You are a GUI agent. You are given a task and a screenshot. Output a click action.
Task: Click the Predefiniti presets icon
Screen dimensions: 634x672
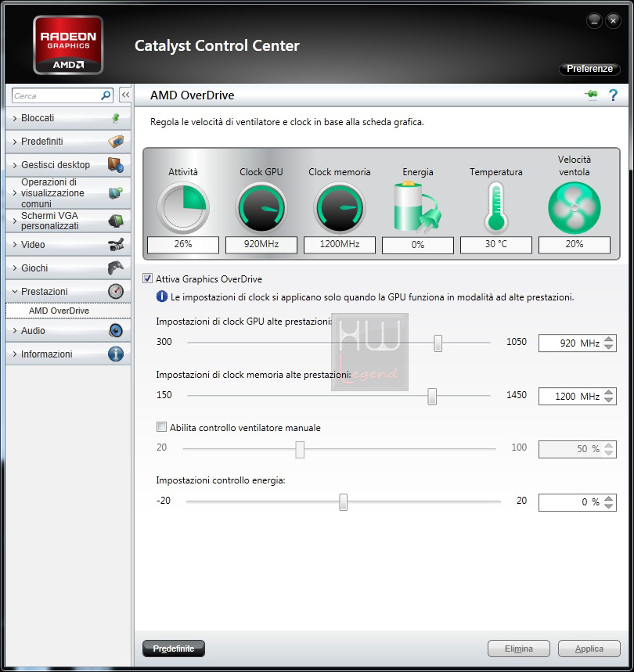coord(116,142)
